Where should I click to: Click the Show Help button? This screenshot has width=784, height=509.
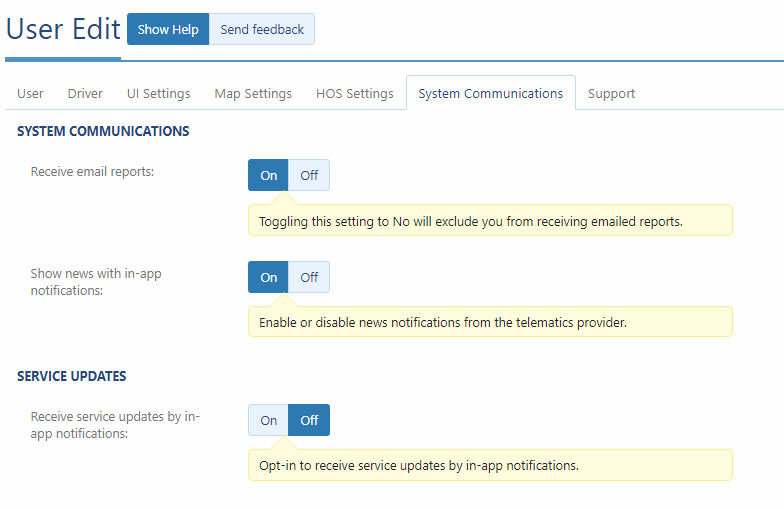[168, 29]
